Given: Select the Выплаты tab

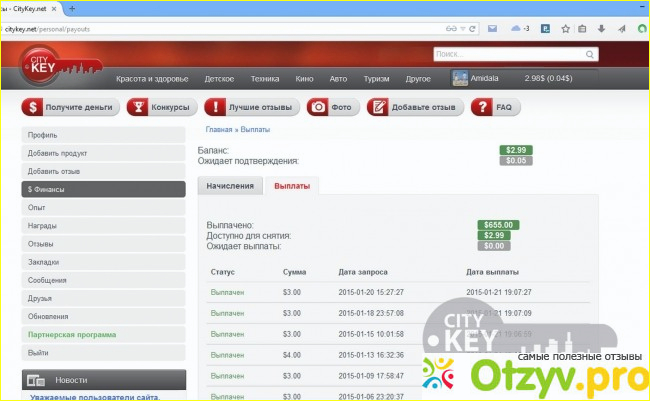Looking at the screenshot, I should click(292, 186).
